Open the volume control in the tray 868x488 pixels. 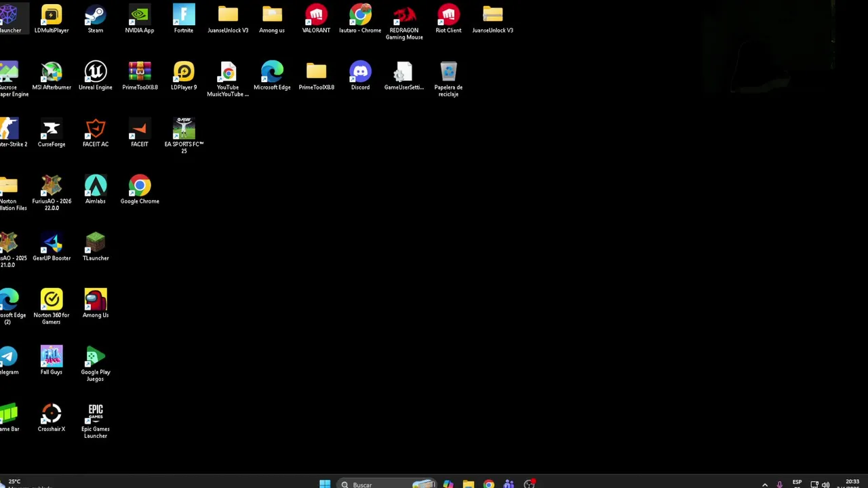pyautogui.click(x=825, y=484)
